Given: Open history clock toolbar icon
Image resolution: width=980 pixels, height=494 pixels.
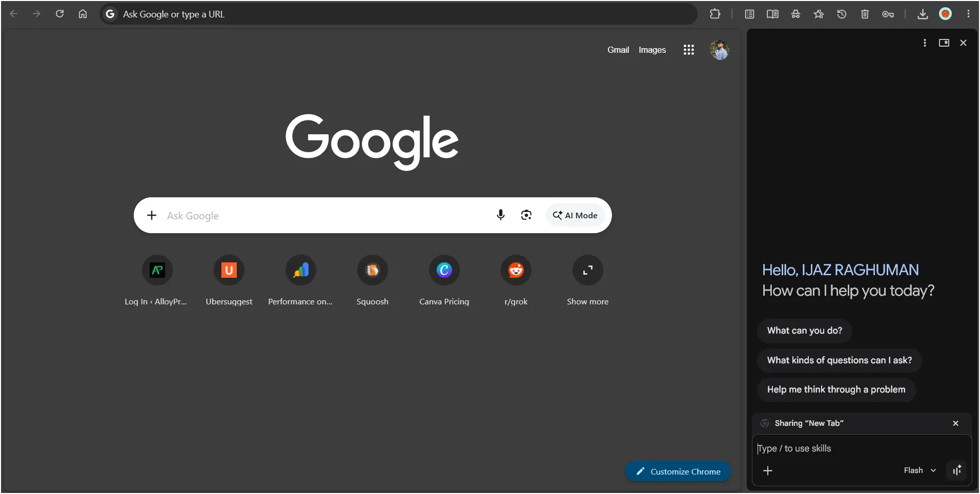Looking at the screenshot, I should point(842,14).
